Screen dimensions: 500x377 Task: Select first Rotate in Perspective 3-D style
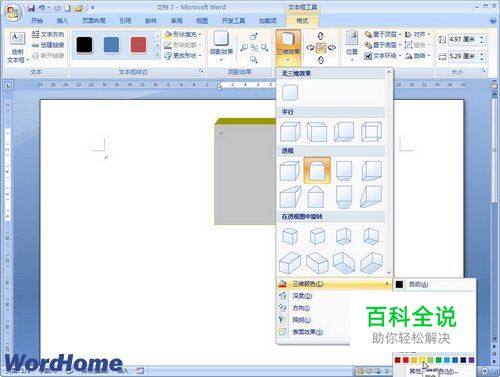click(290, 236)
